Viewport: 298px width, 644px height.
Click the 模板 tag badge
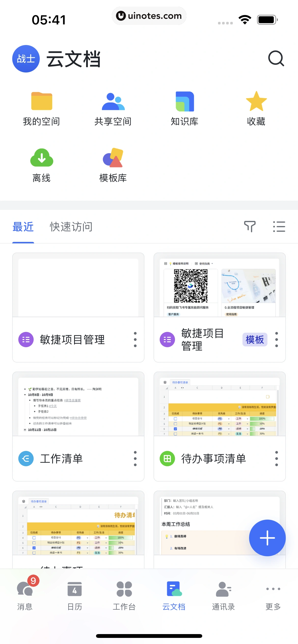(255, 340)
